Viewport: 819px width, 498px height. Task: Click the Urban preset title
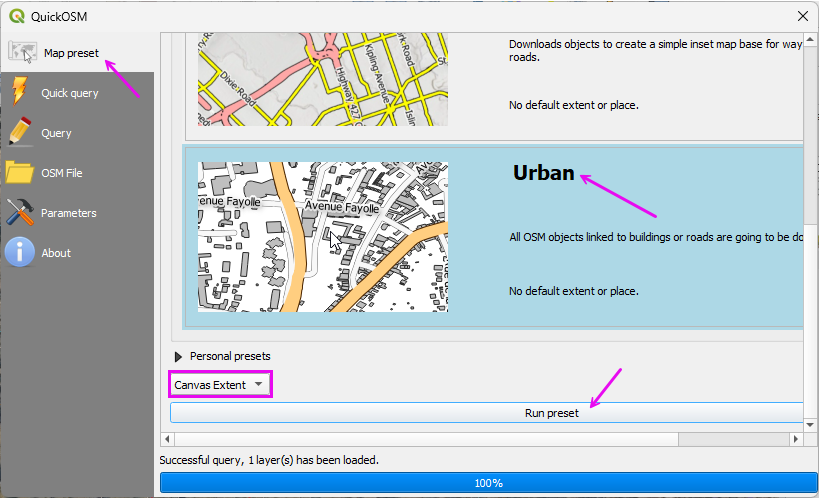tap(543, 173)
